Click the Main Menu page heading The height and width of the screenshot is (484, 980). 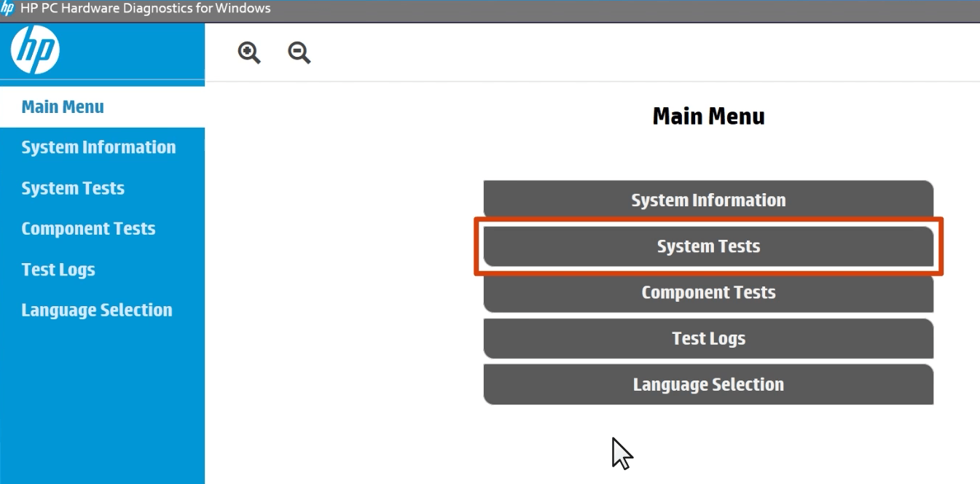(x=708, y=117)
